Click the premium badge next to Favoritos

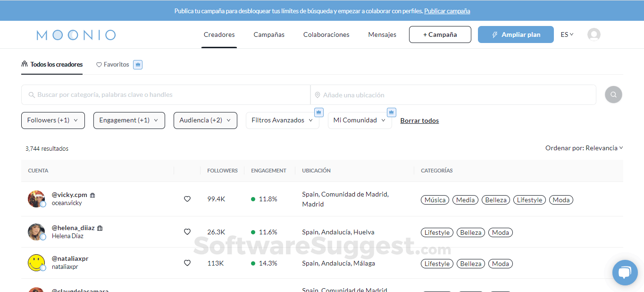click(137, 64)
